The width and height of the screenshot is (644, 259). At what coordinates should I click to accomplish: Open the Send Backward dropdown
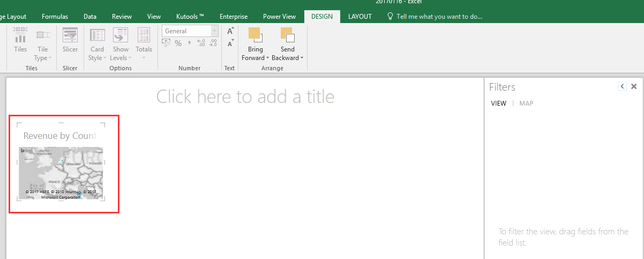[x=287, y=58]
